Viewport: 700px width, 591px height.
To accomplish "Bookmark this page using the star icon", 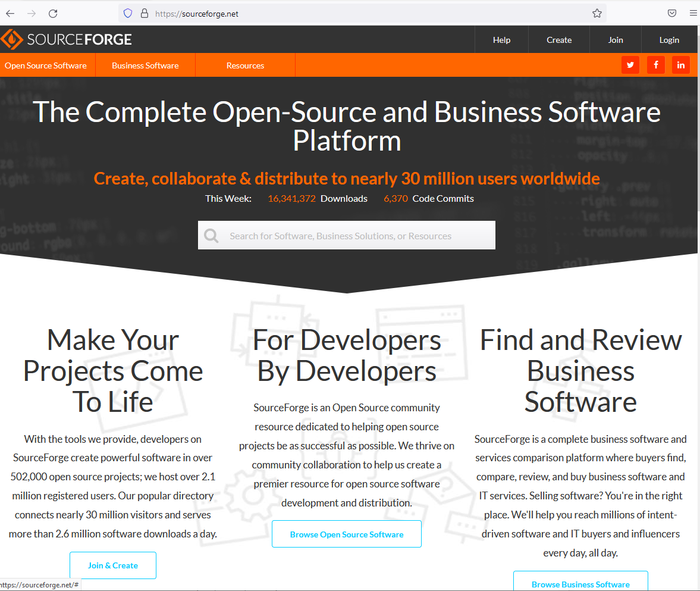I will (x=597, y=12).
